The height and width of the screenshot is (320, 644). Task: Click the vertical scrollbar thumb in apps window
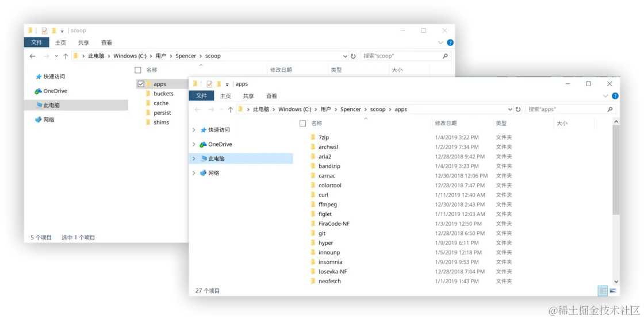(616, 170)
